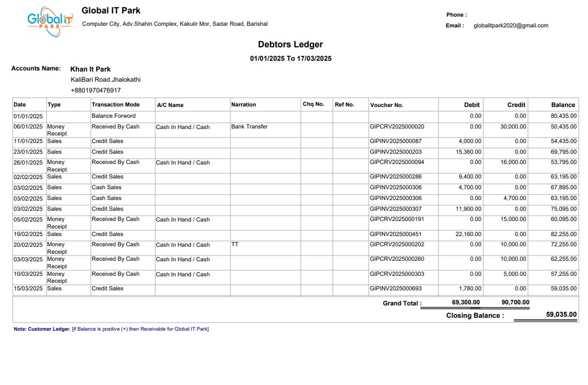Click the Global IT Park logo
The height and width of the screenshot is (385, 588).
50,21
